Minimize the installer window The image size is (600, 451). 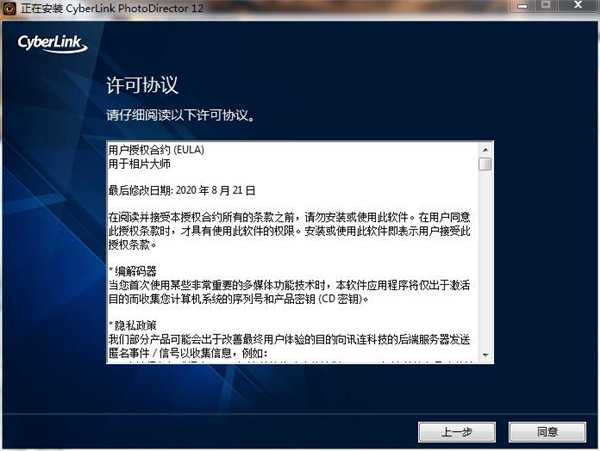(x=522, y=6)
